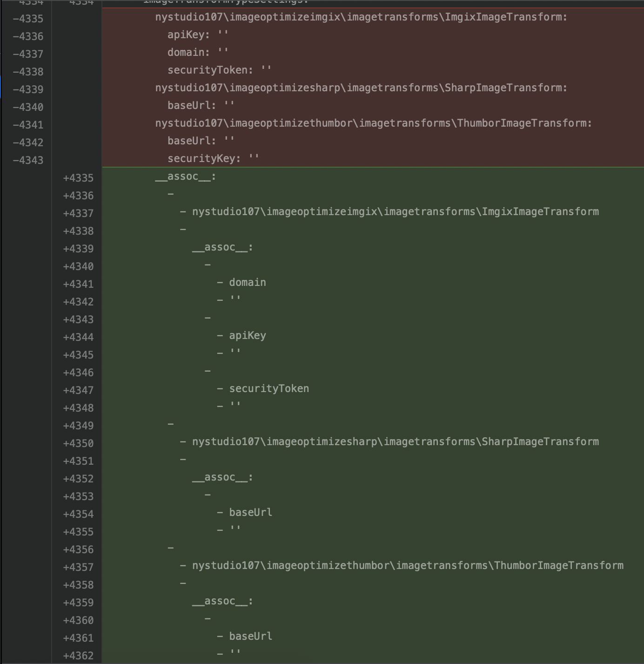
Task: Click added line number +4350
Action: [x=78, y=444]
